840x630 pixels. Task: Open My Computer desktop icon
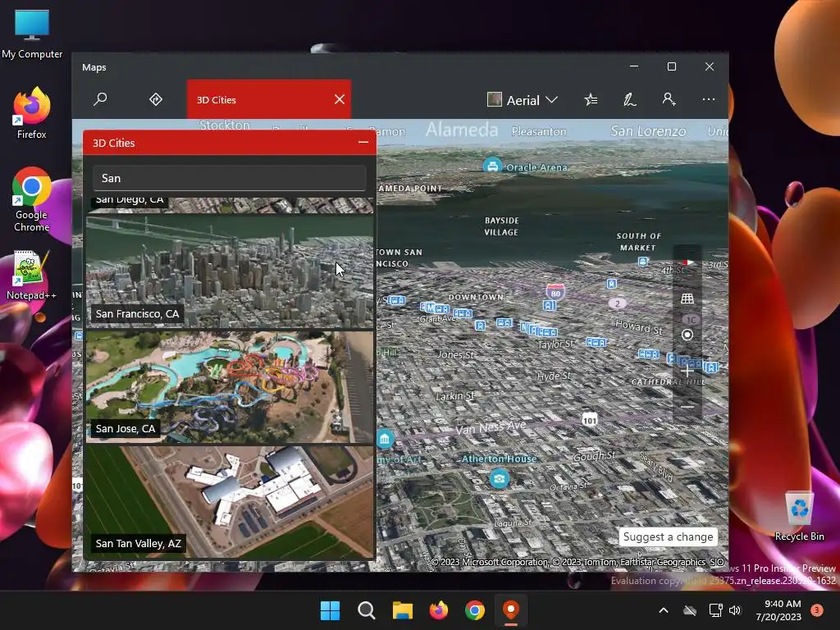[32, 34]
